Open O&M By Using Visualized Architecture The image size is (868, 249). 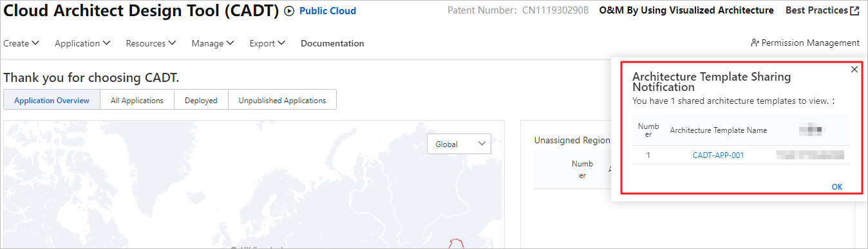tap(686, 10)
